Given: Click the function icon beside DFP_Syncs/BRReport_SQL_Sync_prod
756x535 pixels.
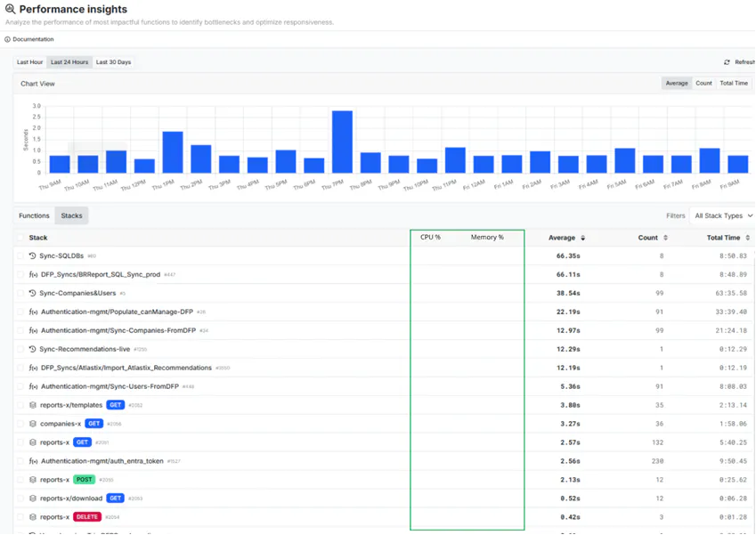Looking at the screenshot, I should click(33, 275).
